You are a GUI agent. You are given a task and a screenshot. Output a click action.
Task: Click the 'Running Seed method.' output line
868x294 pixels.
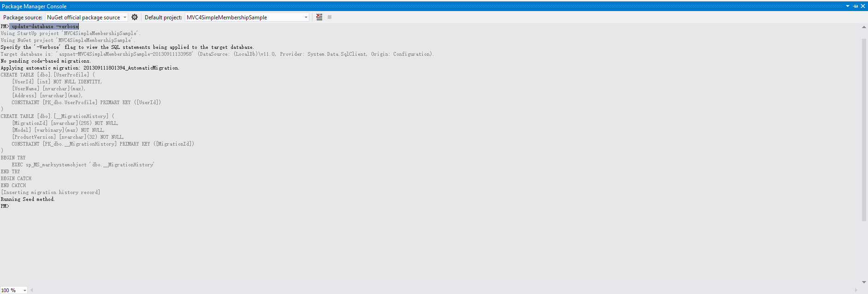28,200
